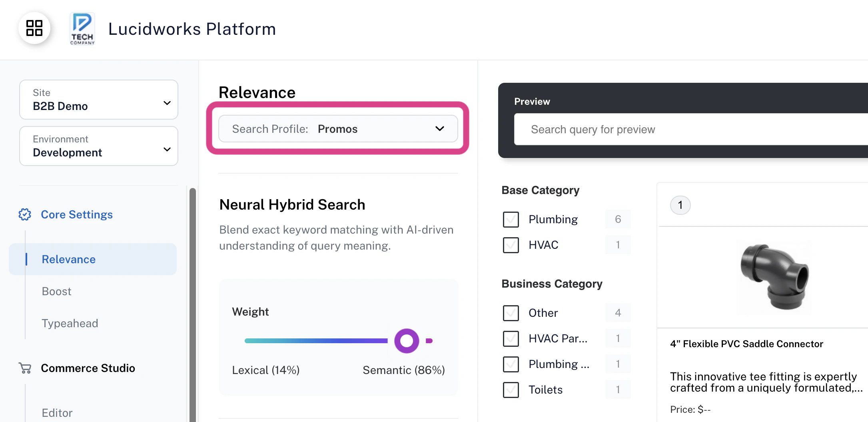Click the Tech Company logo
This screenshot has width=868, height=422.
(82, 28)
